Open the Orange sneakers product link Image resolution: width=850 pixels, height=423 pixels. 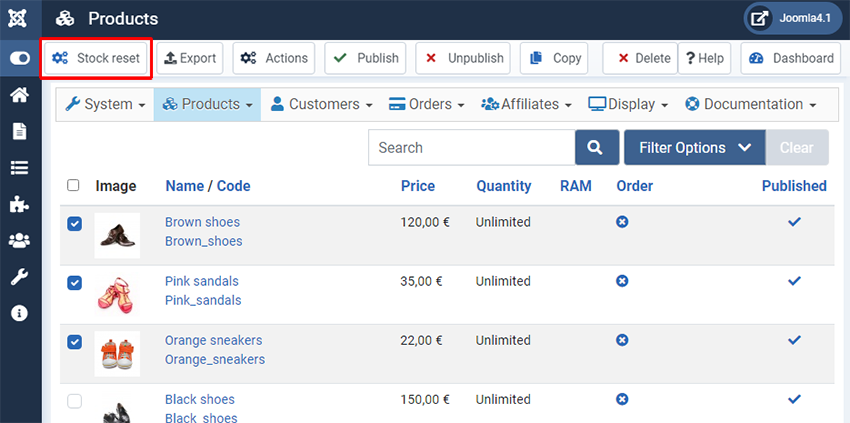214,341
